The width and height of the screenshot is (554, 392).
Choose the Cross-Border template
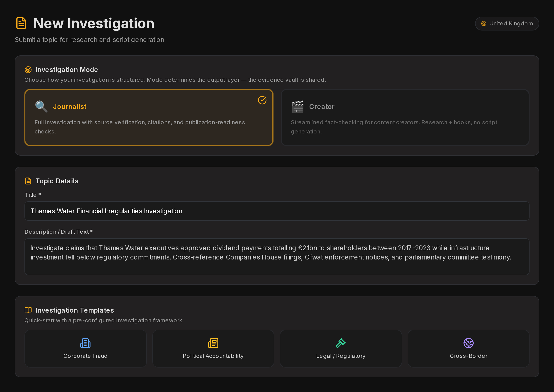[x=468, y=349]
